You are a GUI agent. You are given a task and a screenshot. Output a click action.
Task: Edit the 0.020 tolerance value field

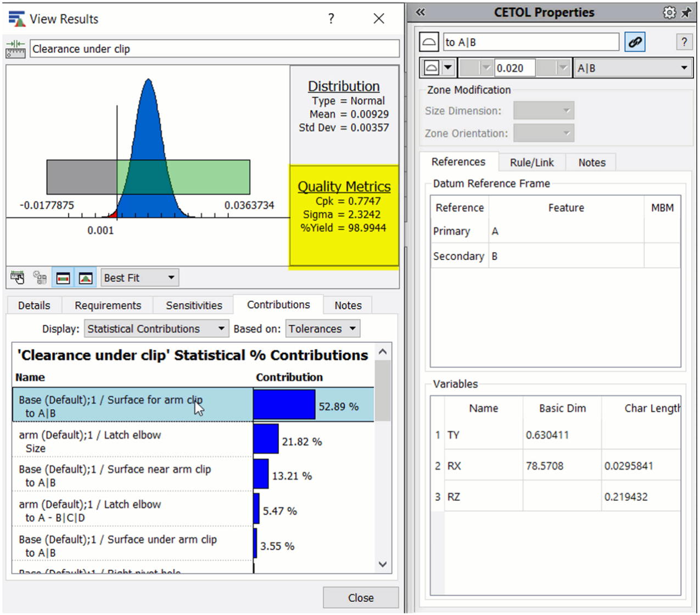click(x=515, y=67)
